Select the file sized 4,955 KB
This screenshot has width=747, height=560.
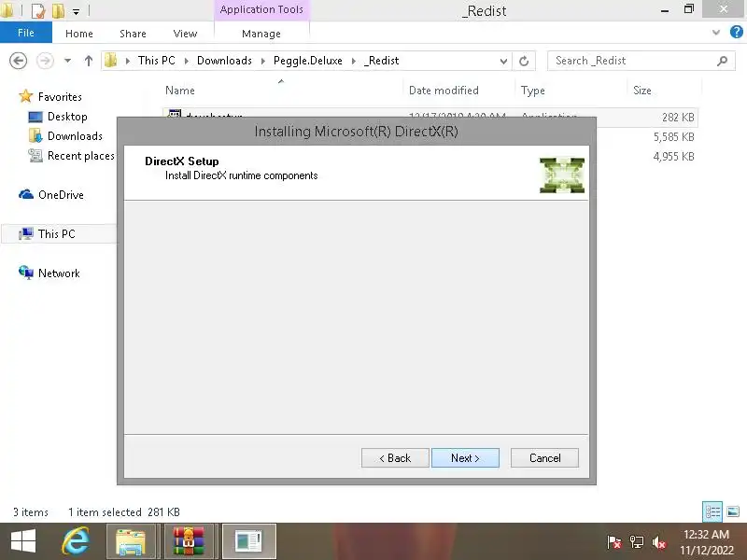click(673, 157)
